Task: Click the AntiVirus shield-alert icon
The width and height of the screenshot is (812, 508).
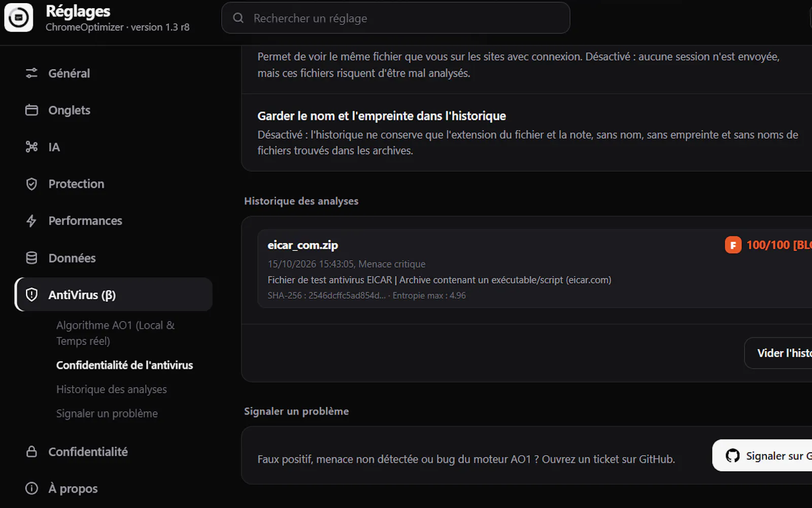Action: [31, 295]
